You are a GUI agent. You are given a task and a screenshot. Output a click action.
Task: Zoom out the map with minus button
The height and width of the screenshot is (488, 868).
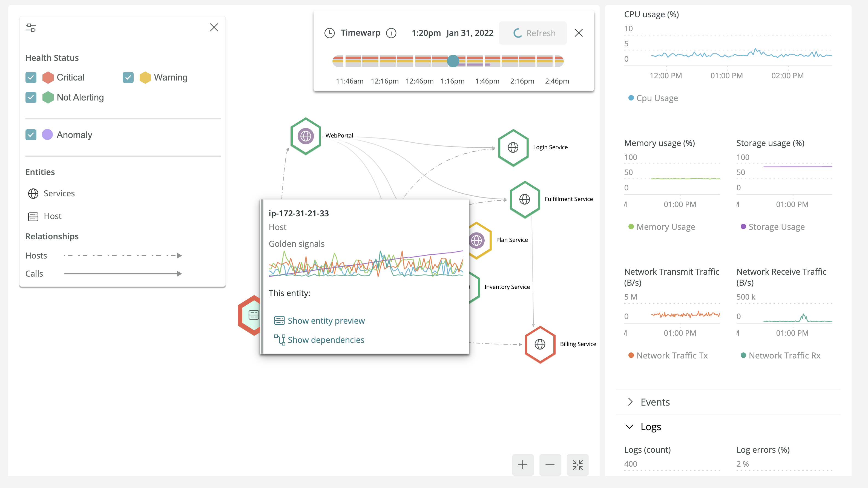[550, 465]
